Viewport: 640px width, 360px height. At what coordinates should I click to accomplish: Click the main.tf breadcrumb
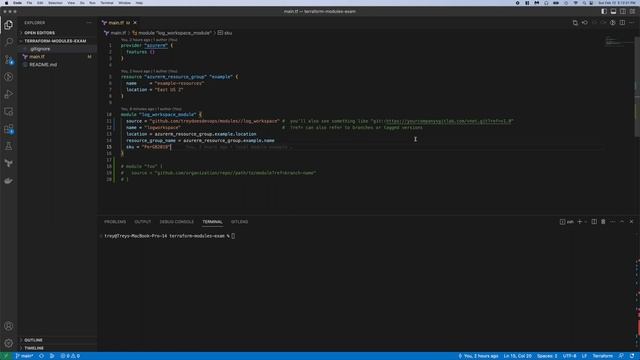tap(116, 33)
